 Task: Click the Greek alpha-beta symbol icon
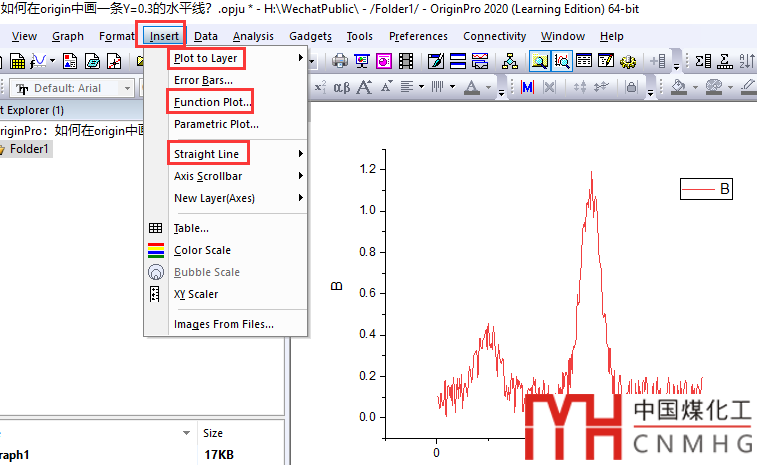coord(342,87)
